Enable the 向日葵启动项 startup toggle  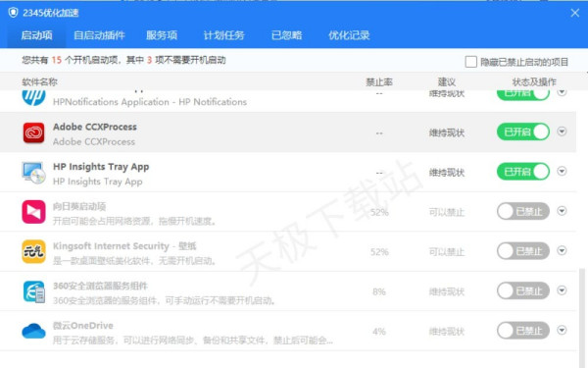(523, 211)
